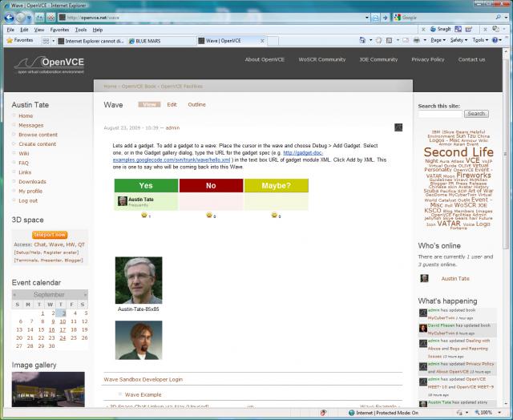Click the smiley icon under No column
Image resolution: width=513 pixels, height=420 pixels.
tap(209, 215)
